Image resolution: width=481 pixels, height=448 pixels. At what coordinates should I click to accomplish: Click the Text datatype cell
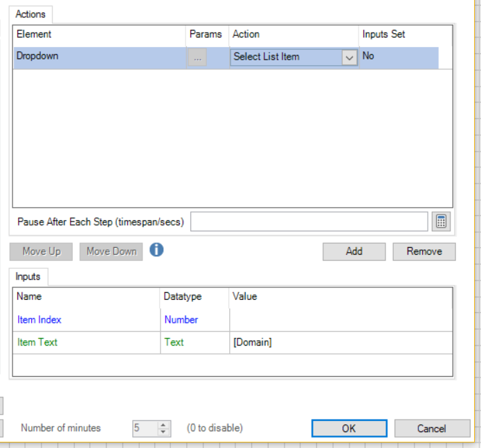194,343
